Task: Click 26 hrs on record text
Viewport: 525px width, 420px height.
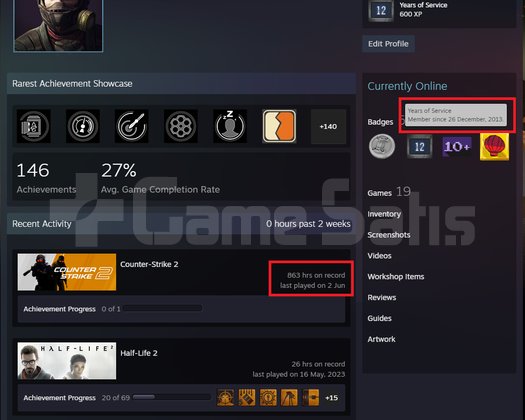Action: 318,364
